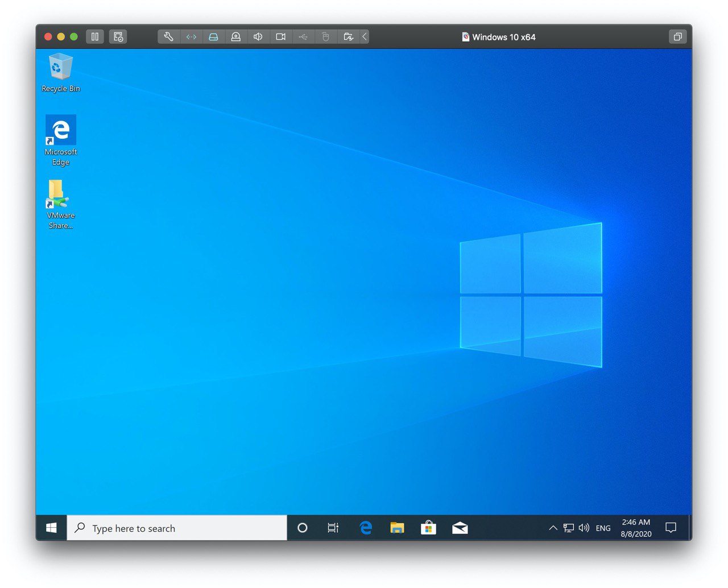
Task: Click the Type here to search box
Action: [x=177, y=528]
